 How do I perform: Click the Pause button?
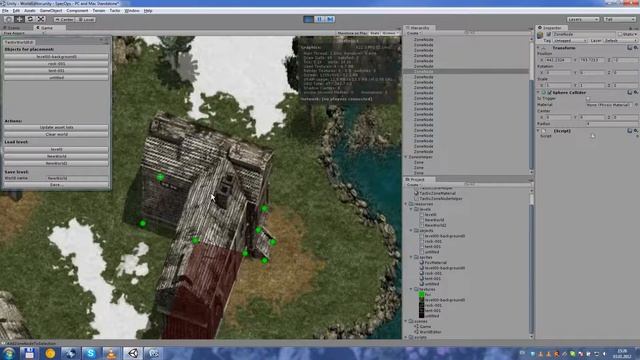[x=319, y=19]
